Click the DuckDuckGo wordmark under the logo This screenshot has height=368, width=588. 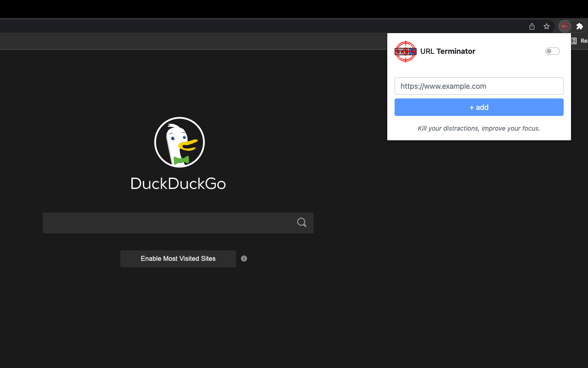coord(178,184)
